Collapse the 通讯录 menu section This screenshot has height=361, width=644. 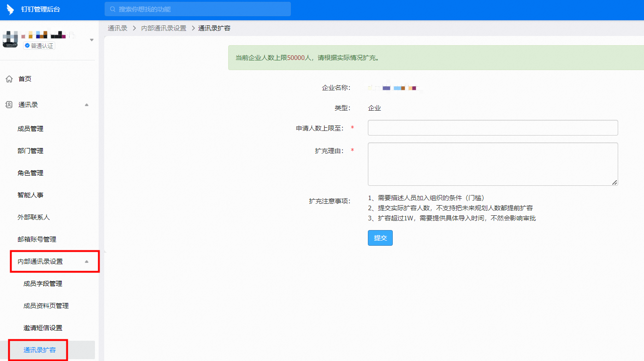[x=87, y=105]
